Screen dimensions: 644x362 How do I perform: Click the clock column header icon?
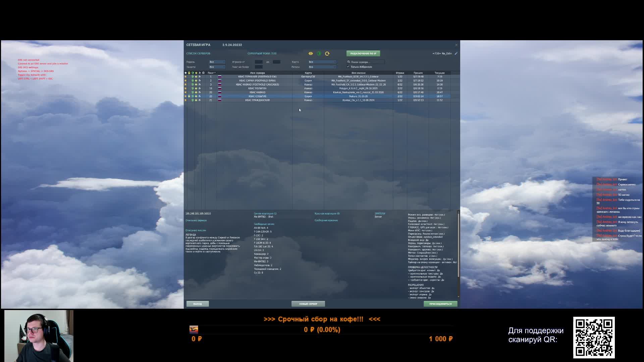tap(203, 73)
